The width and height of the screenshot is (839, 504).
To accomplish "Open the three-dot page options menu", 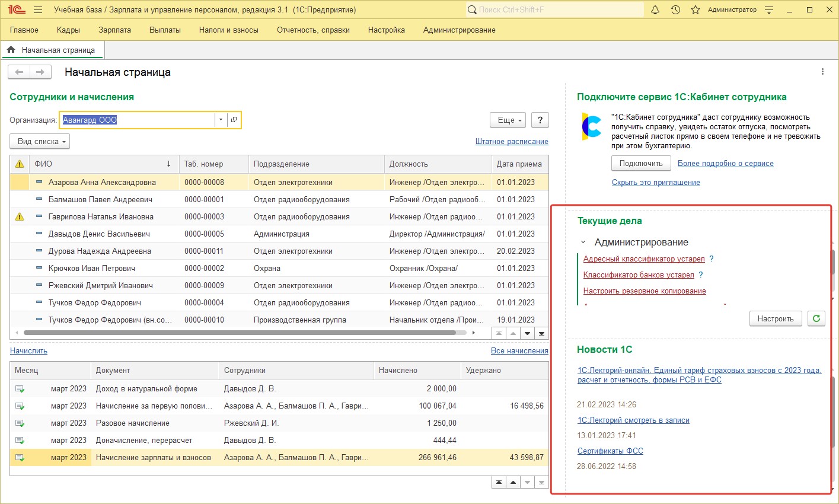I will coord(822,72).
